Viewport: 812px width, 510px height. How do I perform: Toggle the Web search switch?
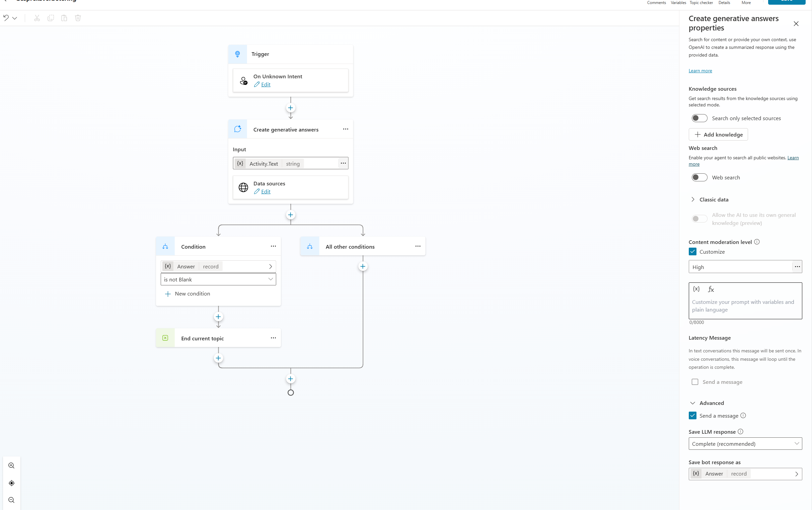[x=699, y=177]
